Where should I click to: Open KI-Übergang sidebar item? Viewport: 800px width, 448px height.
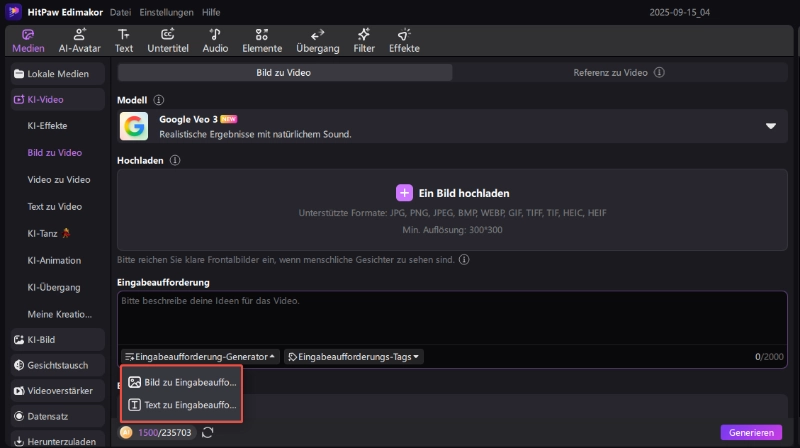[54, 287]
